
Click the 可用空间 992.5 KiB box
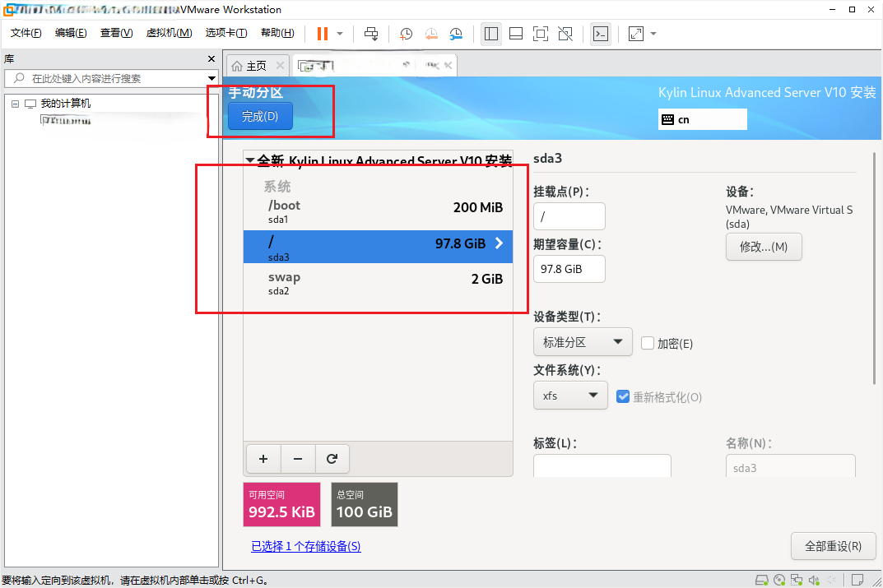click(x=282, y=504)
